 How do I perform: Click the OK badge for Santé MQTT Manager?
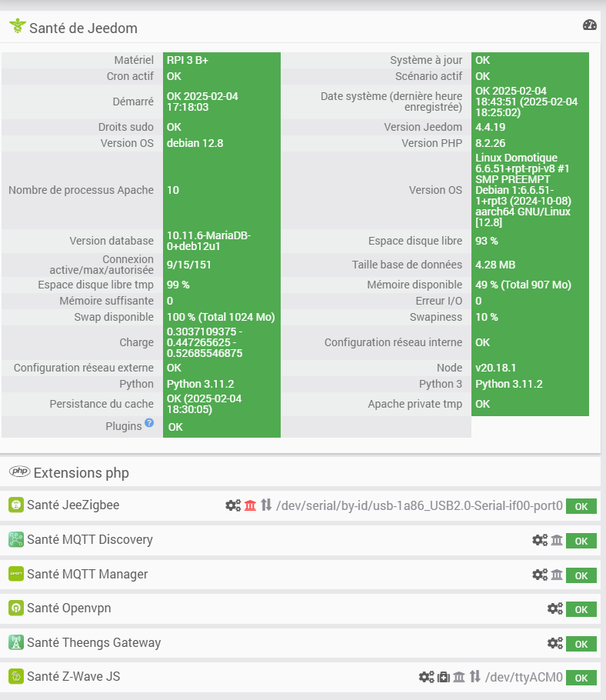click(x=581, y=575)
